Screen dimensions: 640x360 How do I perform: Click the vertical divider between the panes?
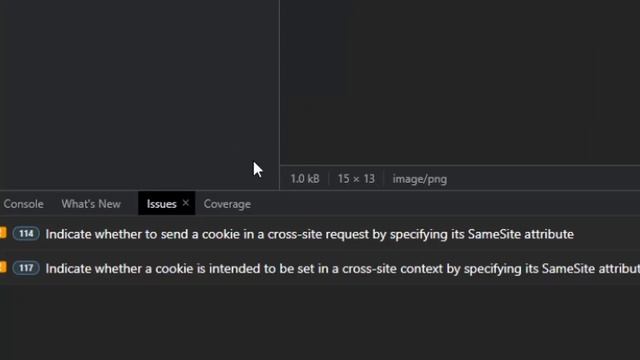[x=280, y=95]
